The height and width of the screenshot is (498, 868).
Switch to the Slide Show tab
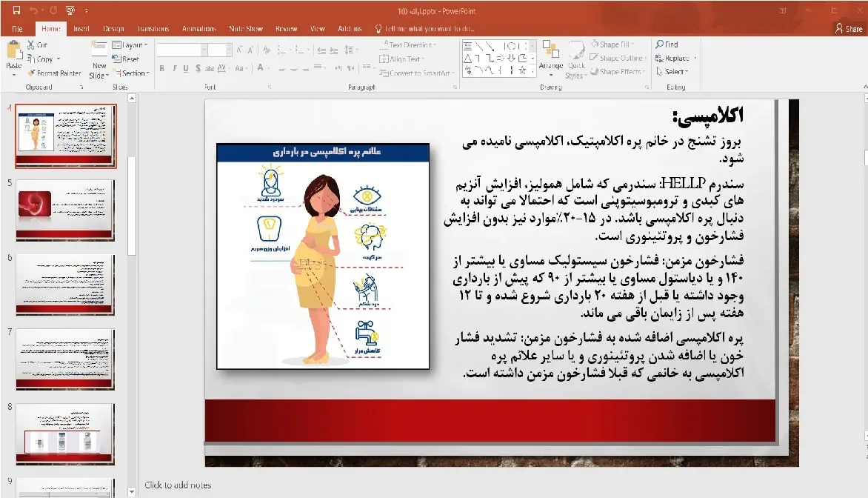click(x=246, y=28)
